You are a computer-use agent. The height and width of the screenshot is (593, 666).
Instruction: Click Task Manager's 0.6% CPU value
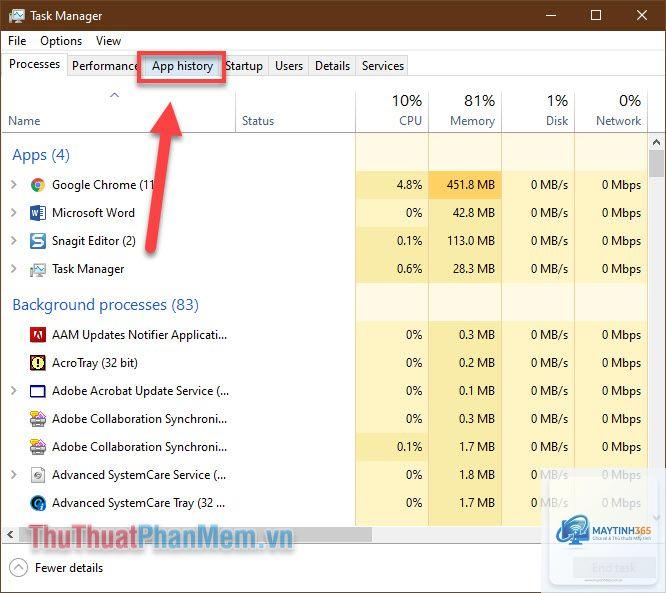pos(409,269)
